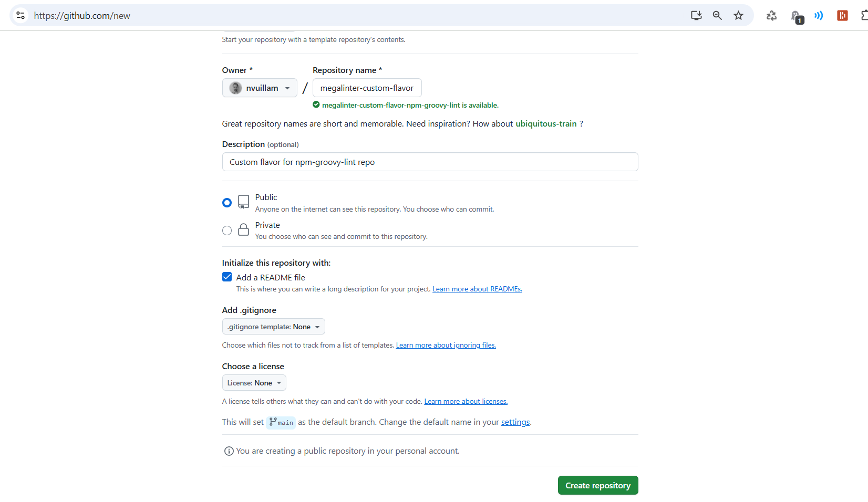Expand the .gitignore template dropdown
This screenshot has height=502, width=868.
point(273,327)
